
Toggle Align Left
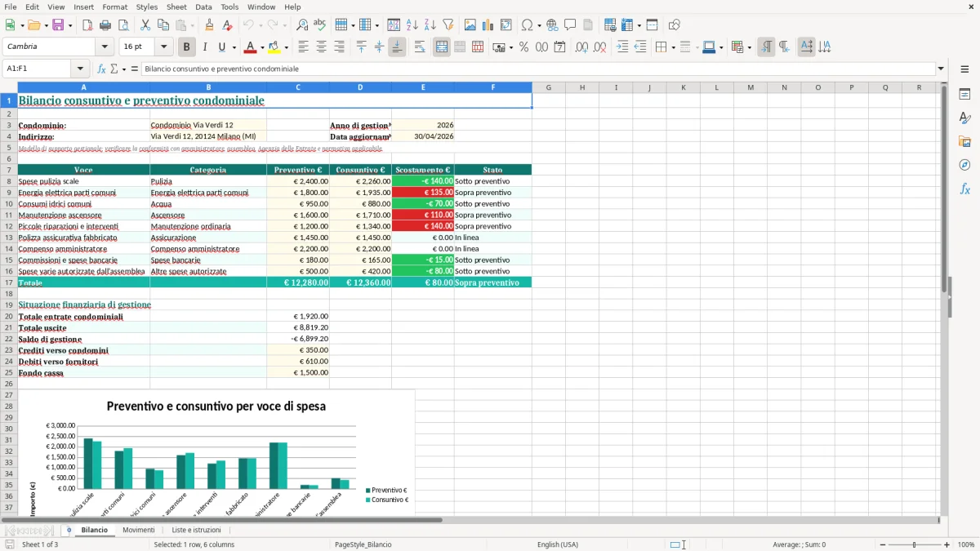click(x=303, y=47)
